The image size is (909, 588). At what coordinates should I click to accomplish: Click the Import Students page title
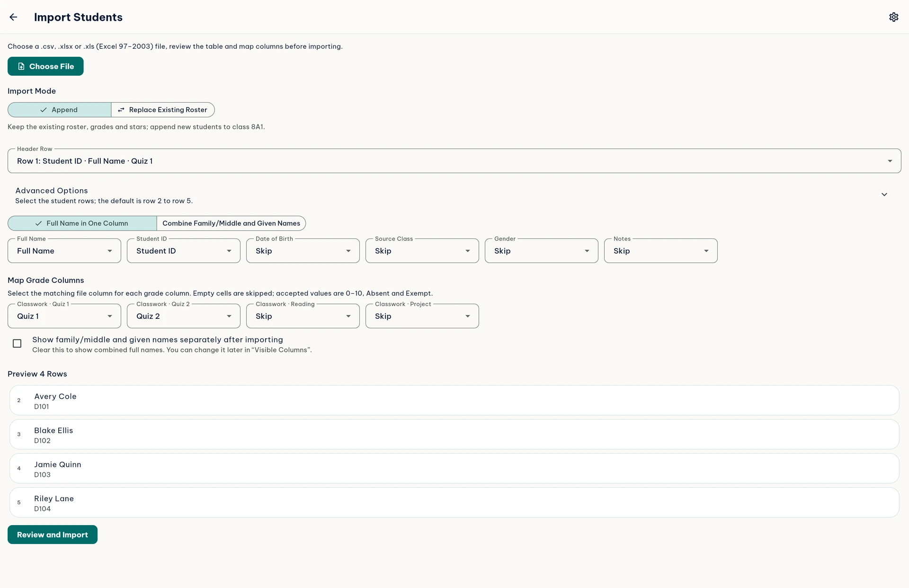pos(78,17)
